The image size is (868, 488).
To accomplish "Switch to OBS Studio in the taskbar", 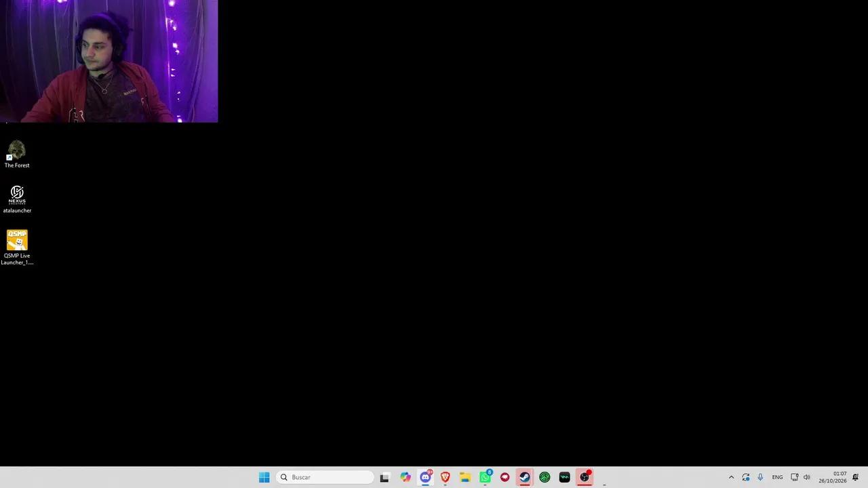I will tap(585, 477).
